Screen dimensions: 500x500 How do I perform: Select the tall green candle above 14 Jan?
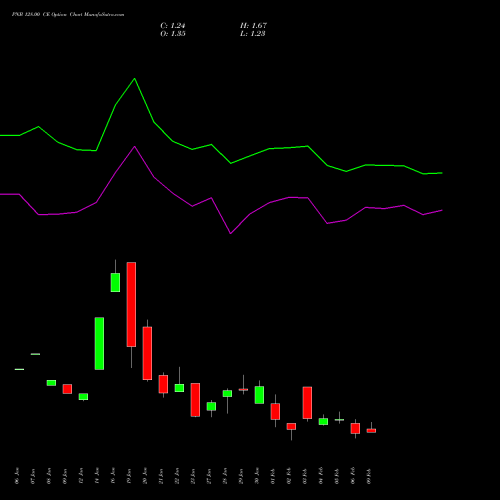[x=99, y=343]
